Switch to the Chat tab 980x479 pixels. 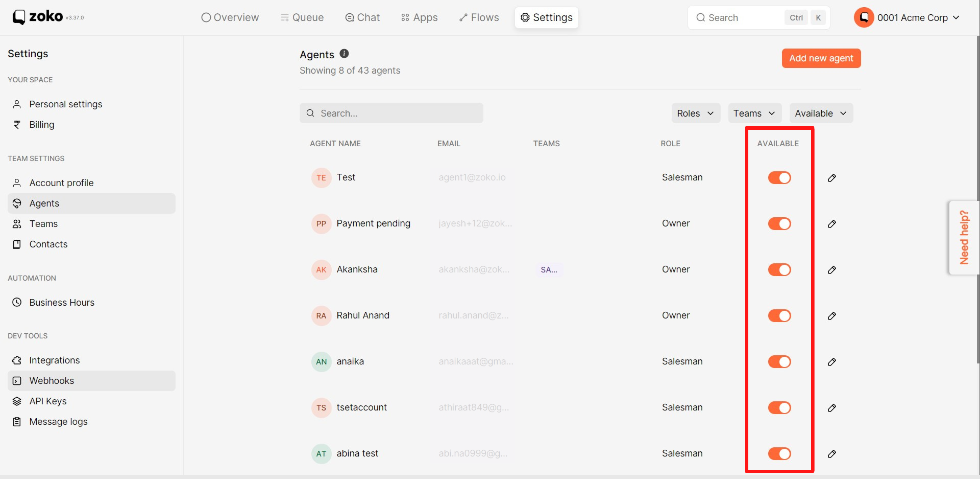click(362, 18)
